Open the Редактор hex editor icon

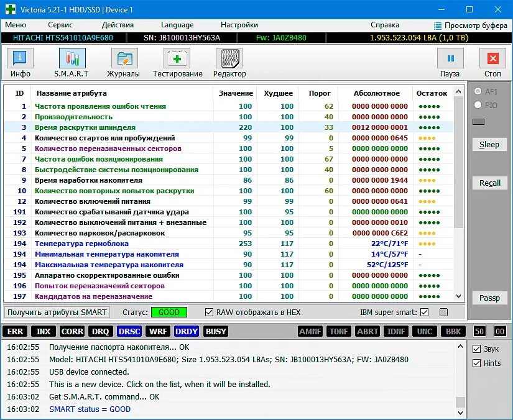(x=229, y=58)
